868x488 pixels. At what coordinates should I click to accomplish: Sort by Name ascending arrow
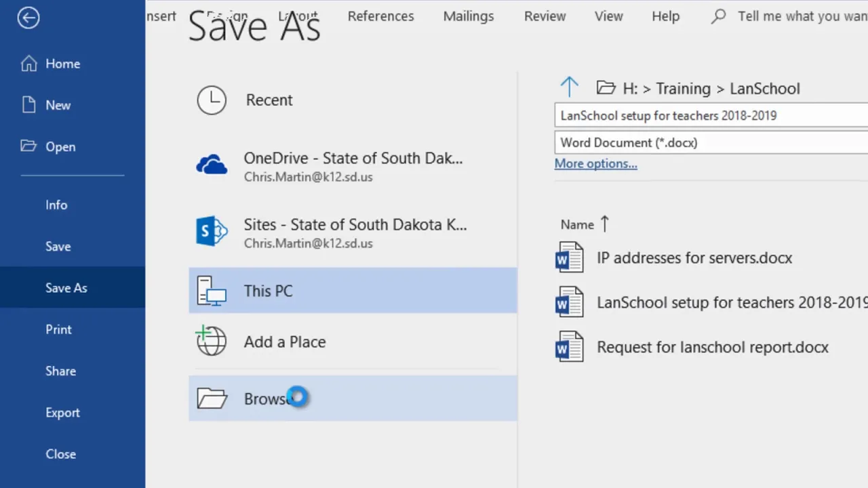point(605,224)
